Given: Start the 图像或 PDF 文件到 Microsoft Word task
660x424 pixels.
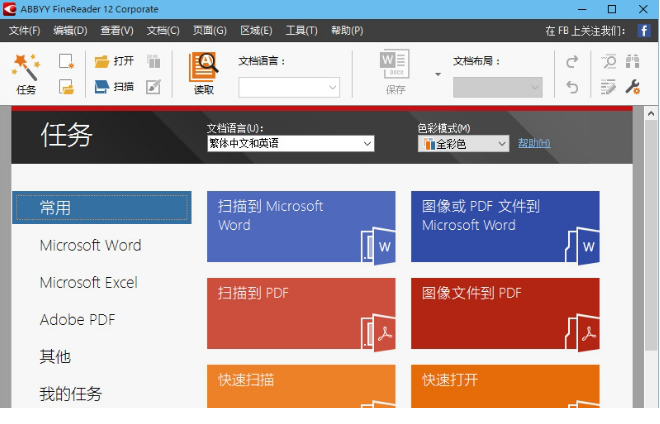Looking at the screenshot, I should coord(505,227).
